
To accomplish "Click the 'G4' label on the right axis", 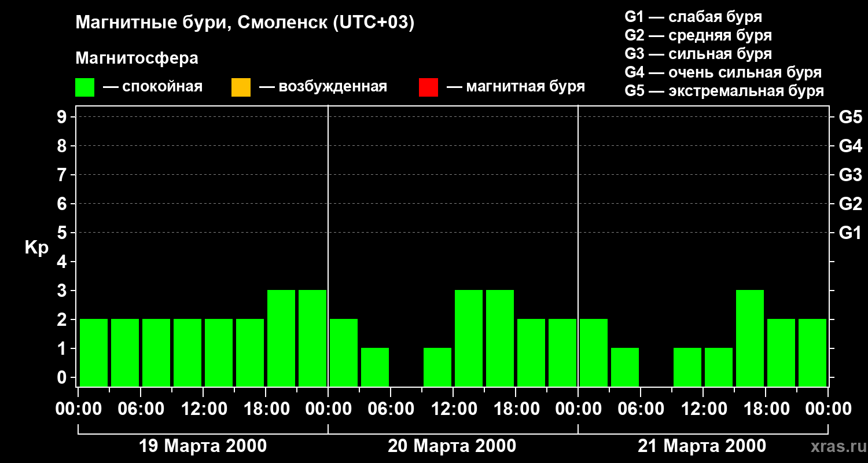I will point(850,146).
